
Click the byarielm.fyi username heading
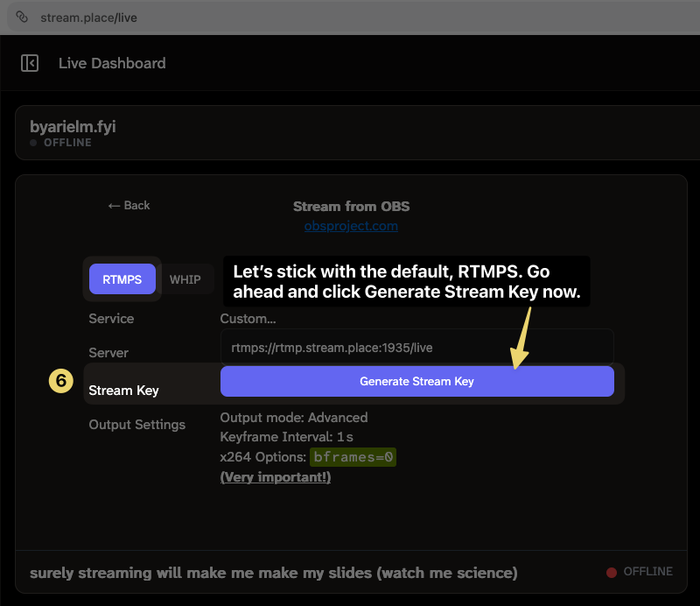pyautogui.click(x=73, y=126)
